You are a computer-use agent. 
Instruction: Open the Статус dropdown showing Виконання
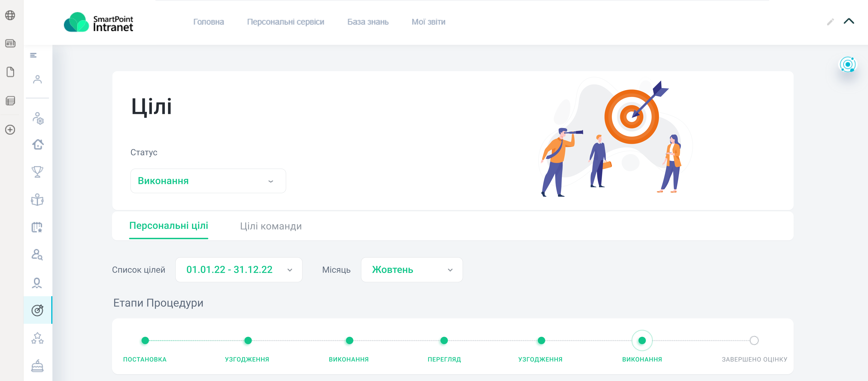(x=208, y=181)
